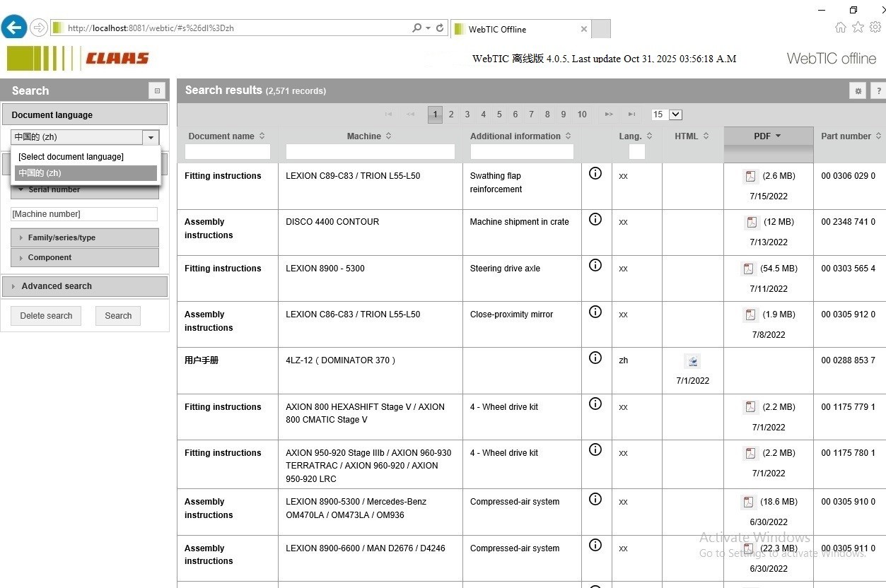The image size is (886, 588).
Task: Open the document language dropdown arrow
Action: click(151, 137)
